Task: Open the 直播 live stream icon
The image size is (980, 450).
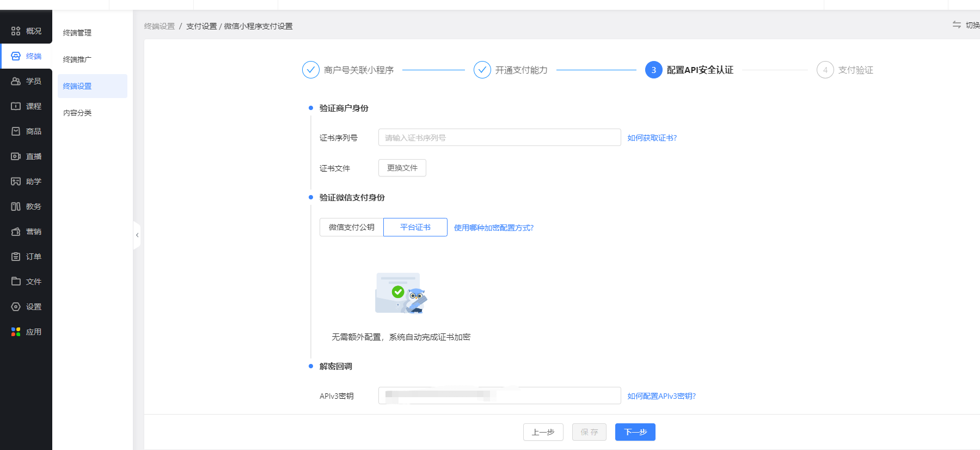Action: [x=16, y=156]
